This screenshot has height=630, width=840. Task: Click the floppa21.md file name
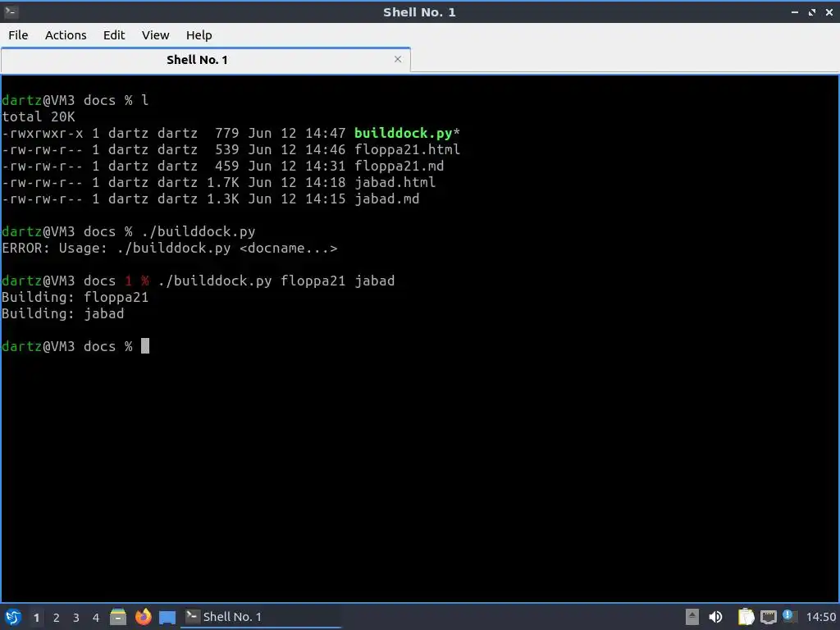pos(399,166)
